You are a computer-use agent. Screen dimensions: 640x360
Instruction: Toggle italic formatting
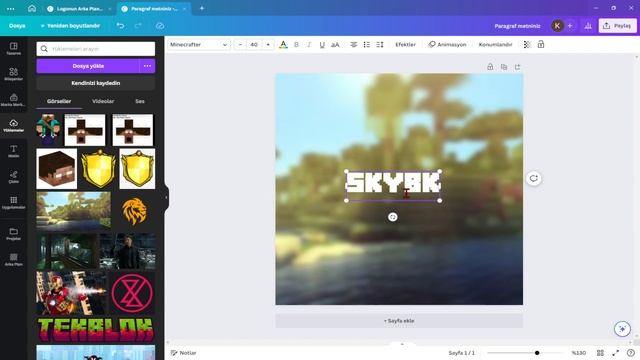coord(309,44)
